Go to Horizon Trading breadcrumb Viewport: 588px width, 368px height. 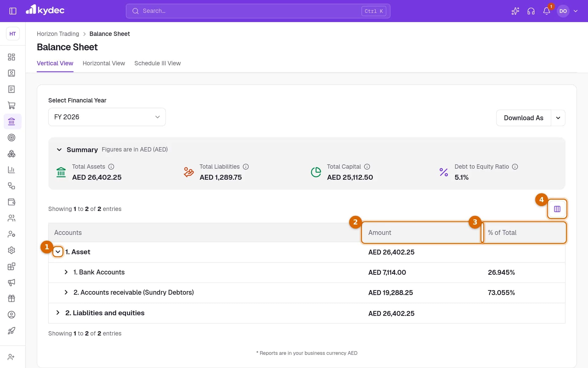pyautogui.click(x=58, y=34)
